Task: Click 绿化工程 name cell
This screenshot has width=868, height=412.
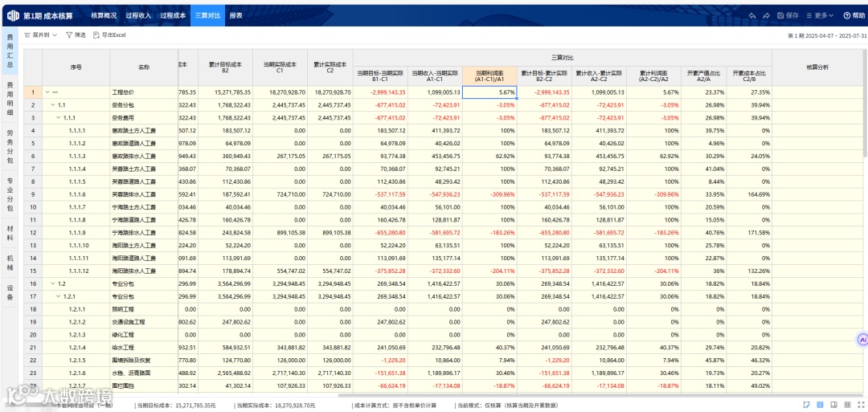Action: (144, 335)
